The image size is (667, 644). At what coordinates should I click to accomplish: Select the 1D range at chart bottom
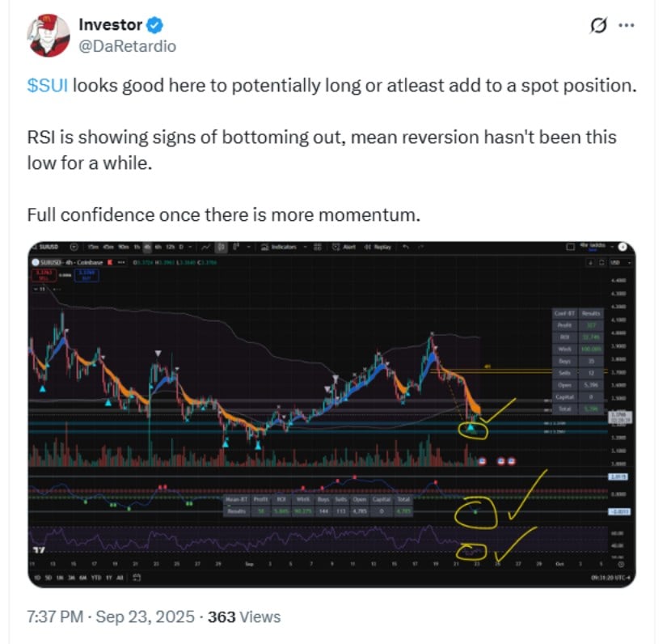click(36, 578)
